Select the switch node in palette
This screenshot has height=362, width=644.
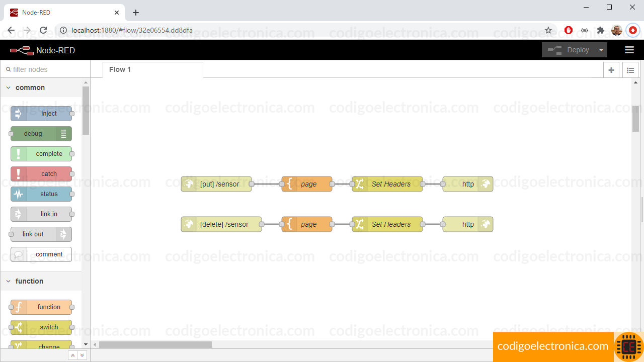point(41,327)
